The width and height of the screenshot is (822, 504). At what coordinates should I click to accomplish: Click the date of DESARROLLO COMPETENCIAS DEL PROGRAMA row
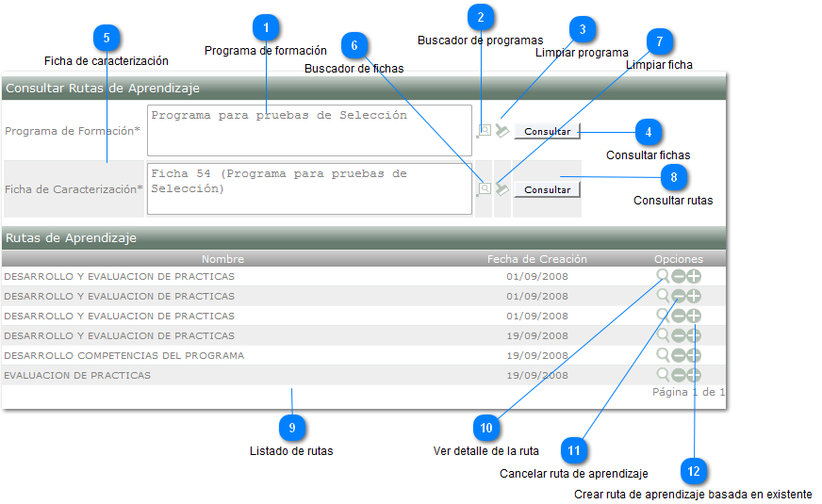click(536, 356)
